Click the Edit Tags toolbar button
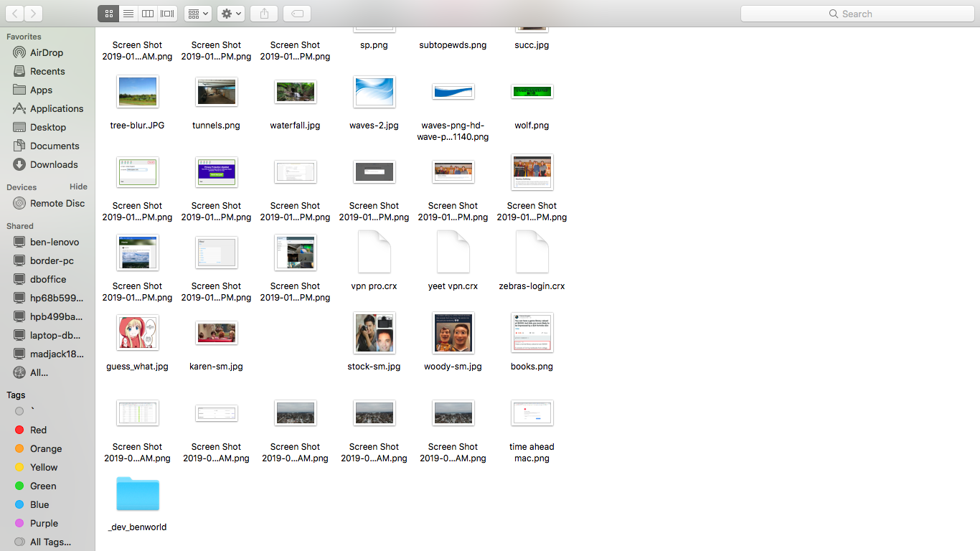This screenshot has width=980, height=551. pyautogui.click(x=297, y=14)
